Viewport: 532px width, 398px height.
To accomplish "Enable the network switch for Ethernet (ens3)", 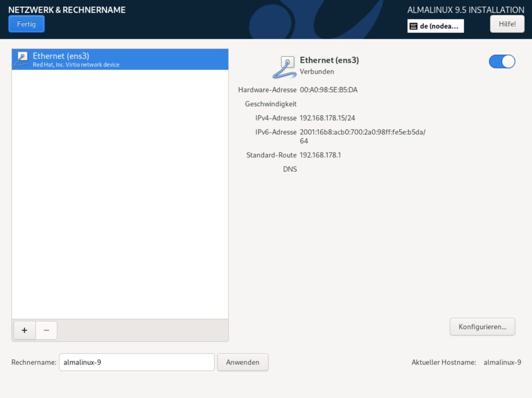I will [502, 61].
